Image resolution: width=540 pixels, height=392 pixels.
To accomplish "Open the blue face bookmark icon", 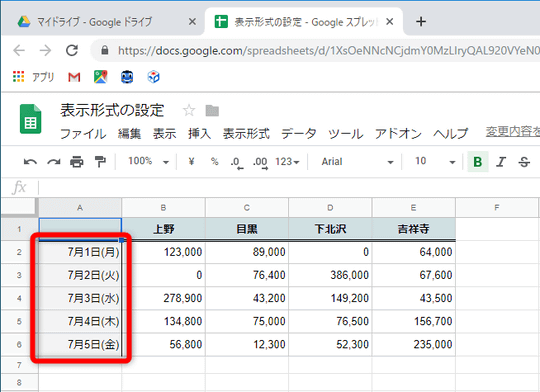I will pyautogui.click(x=127, y=77).
